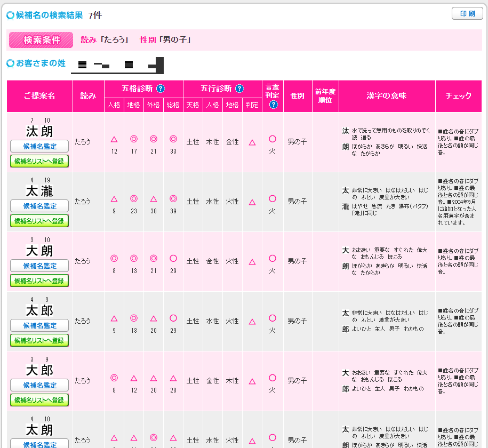Click the 天格 sub-header
Viewport: 488px width, 448px height.
193,105
